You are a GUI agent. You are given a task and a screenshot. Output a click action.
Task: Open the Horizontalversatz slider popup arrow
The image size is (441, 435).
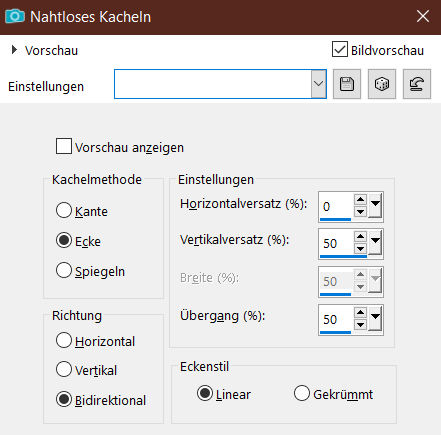coord(375,205)
